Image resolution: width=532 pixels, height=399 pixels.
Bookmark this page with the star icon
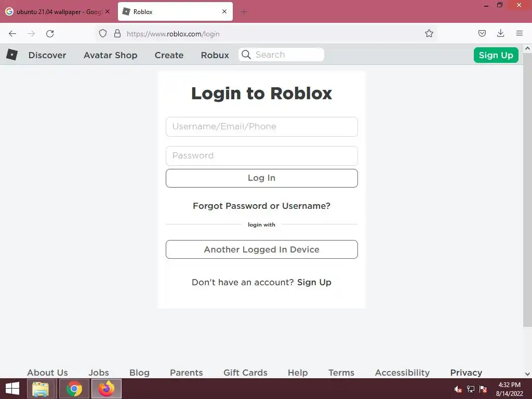(429, 33)
